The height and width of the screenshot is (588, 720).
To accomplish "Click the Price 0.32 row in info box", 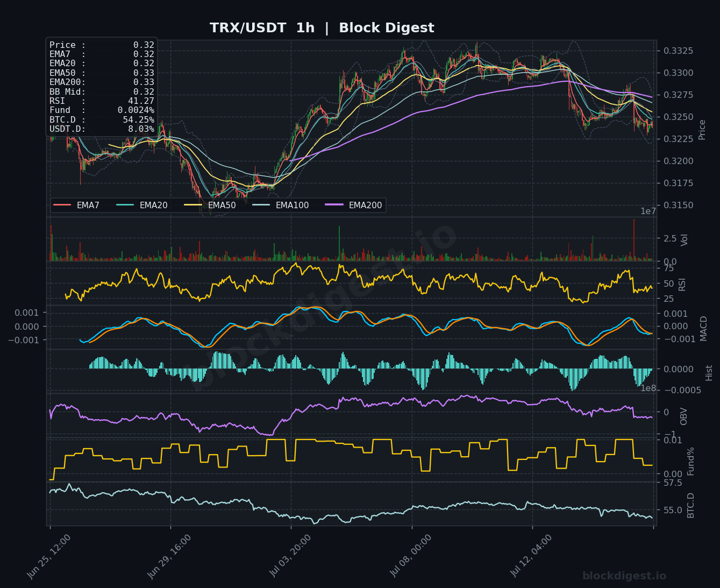I will coord(102,45).
